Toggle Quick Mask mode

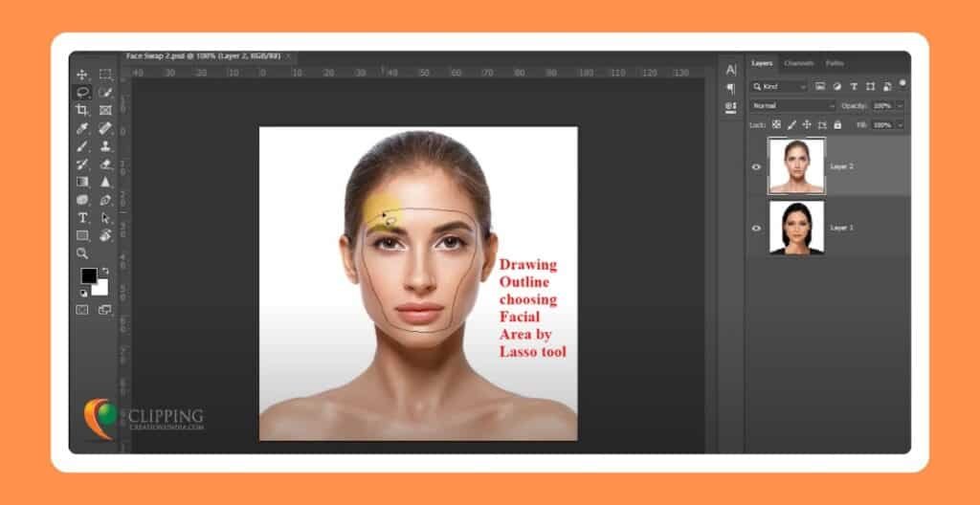[82, 309]
